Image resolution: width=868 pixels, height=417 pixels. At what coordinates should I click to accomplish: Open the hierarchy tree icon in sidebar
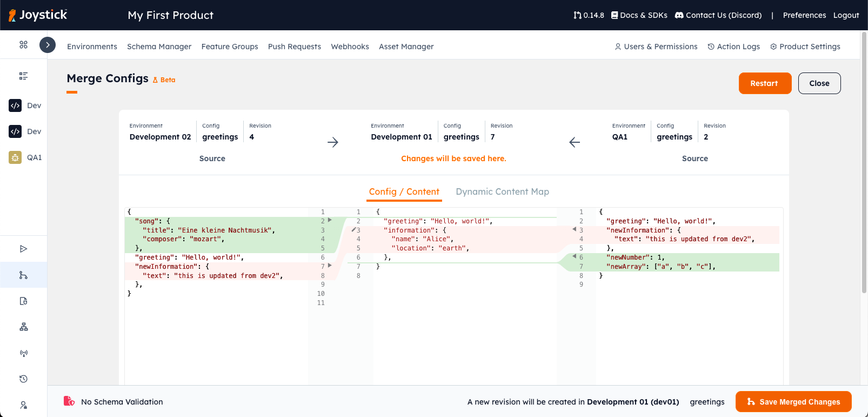tap(23, 327)
